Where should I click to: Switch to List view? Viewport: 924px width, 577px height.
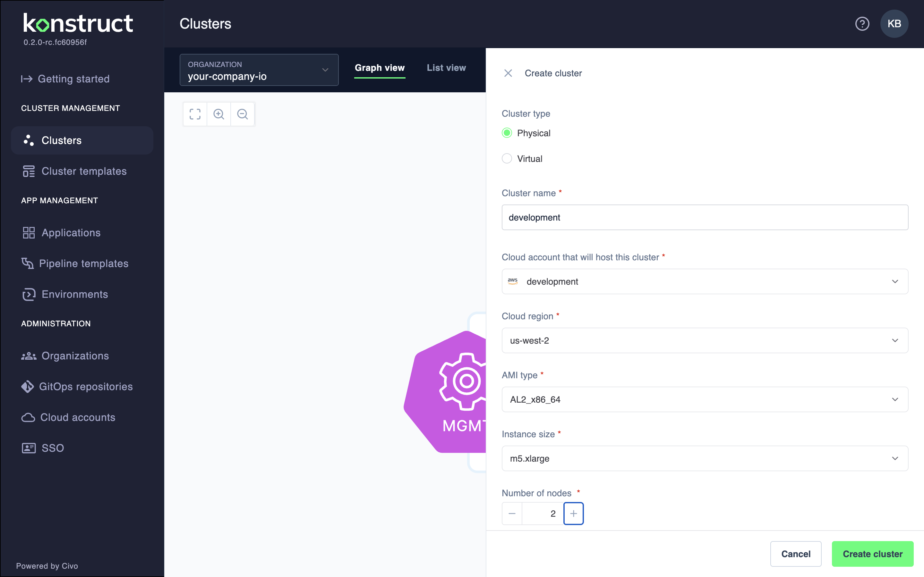tap(446, 68)
